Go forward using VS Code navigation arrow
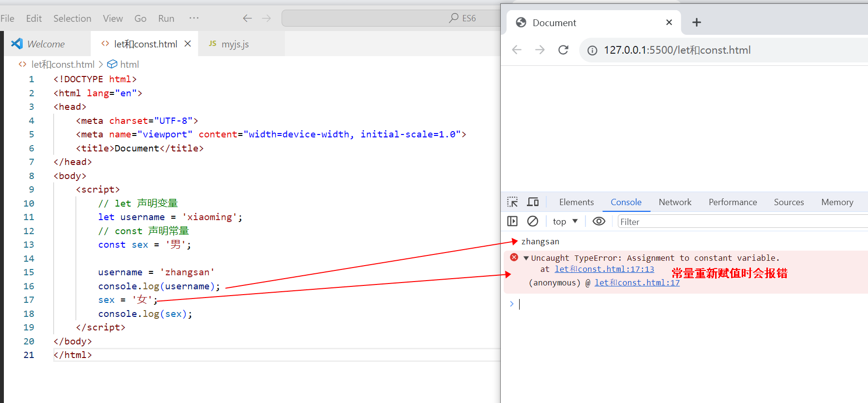This screenshot has width=868, height=403. coord(267,18)
